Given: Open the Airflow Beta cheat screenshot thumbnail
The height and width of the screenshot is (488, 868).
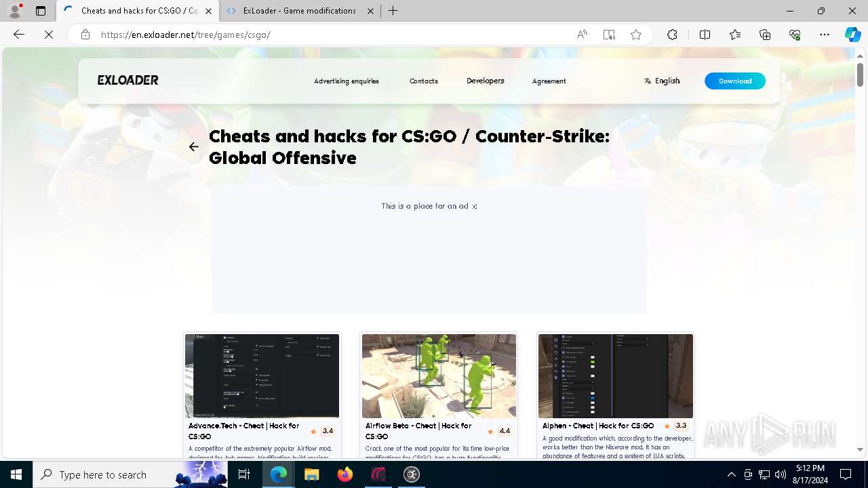Looking at the screenshot, I should point(439,375).
